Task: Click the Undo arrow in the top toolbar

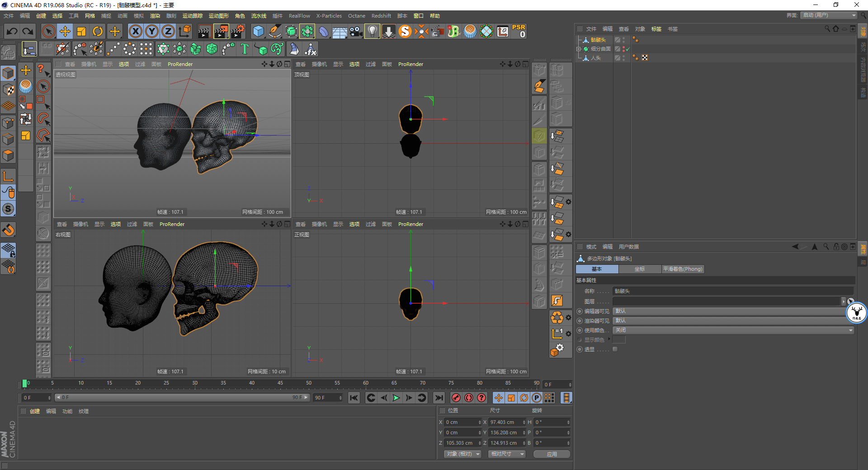Action: point(12,31)
